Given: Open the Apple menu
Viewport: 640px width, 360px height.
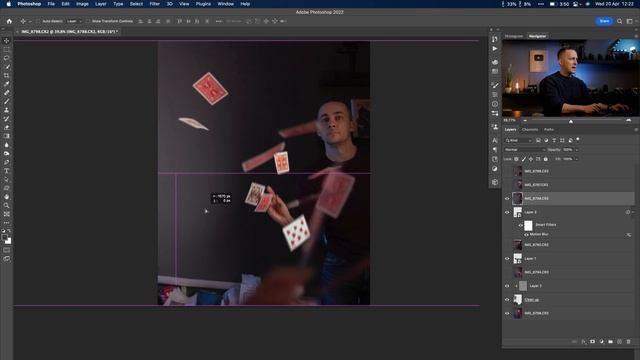Looking at the screenshot, I should pos(9,4).
